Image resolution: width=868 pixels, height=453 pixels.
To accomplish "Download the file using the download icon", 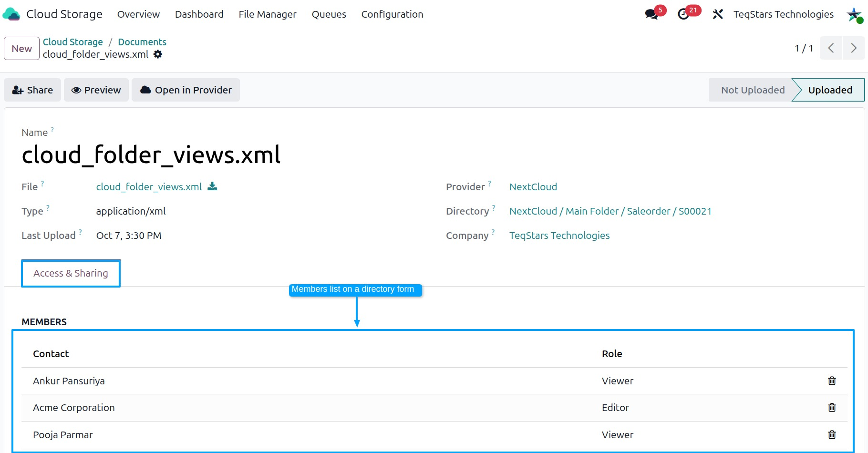I will coord(212,186).
